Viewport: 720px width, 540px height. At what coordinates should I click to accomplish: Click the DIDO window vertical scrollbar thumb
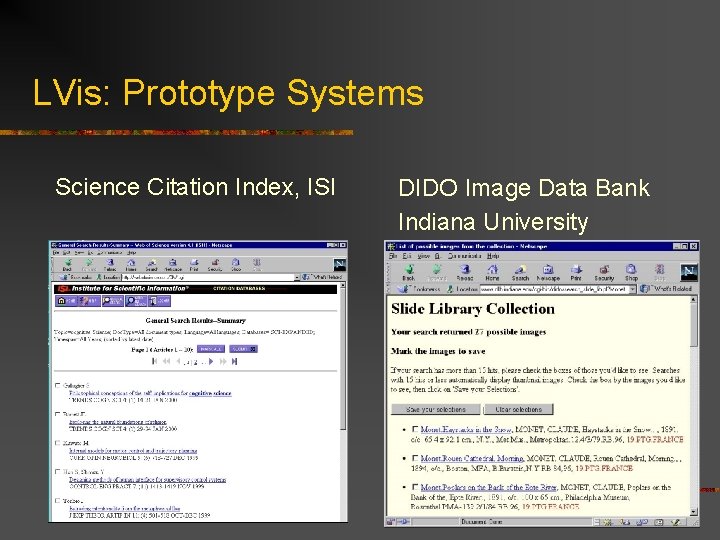point(693,325)
